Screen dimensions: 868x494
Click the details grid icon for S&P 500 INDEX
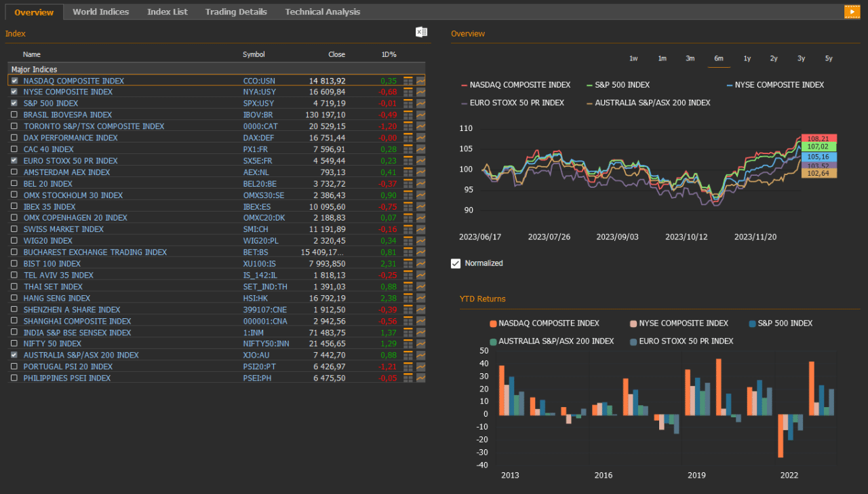coord(410,103)
